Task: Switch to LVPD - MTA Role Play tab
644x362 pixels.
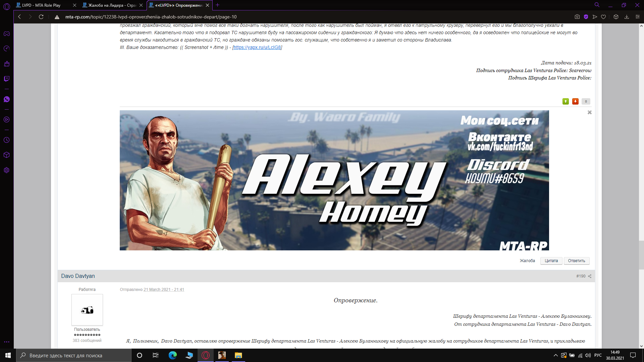Action: coord(41,5)
